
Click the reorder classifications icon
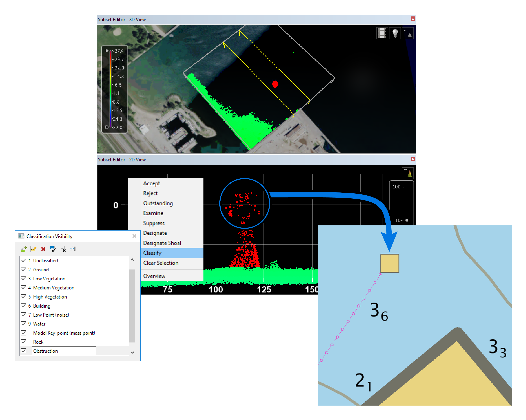click(73, 249)
